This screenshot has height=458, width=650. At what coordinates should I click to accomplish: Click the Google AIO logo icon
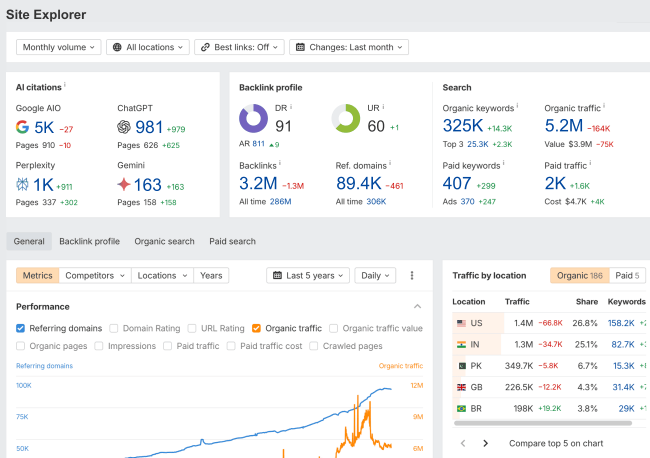[x=22, y=127]
